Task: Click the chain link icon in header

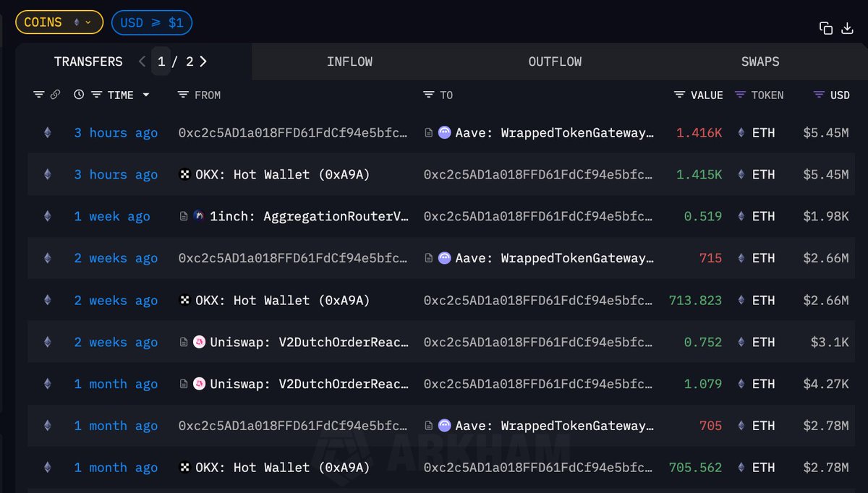Action: (x=55, y=95)
